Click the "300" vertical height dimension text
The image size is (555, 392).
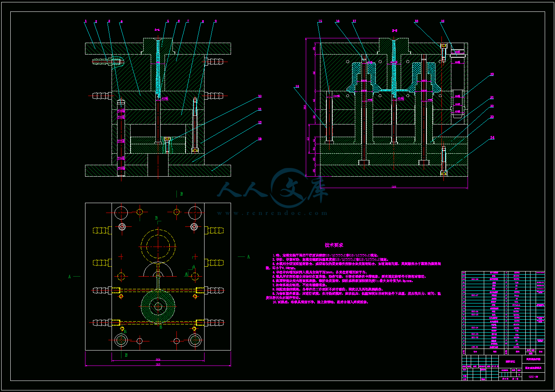pos(305,107)
